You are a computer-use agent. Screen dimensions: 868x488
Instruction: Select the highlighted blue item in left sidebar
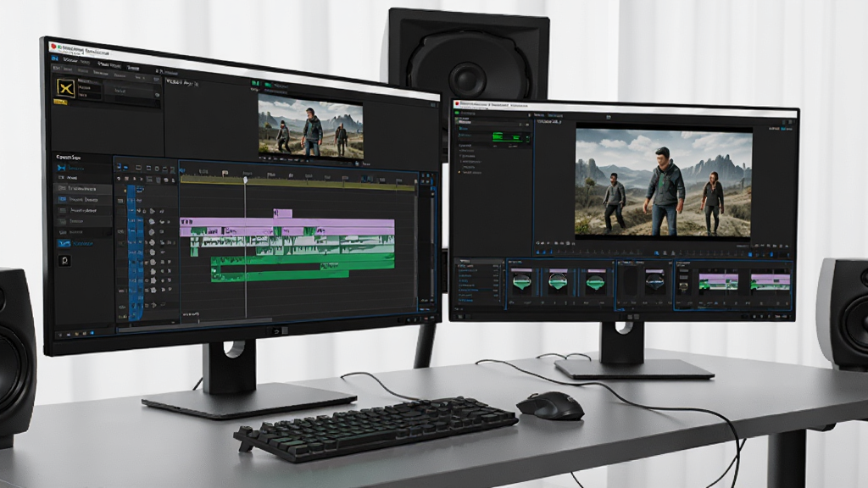pyautogui.click(x=77, y=243)
